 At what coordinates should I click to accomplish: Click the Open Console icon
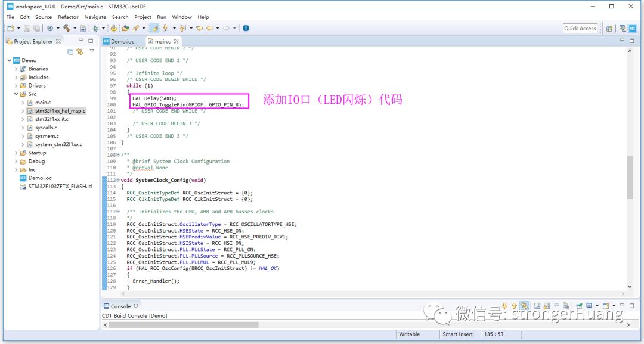[606, 306]
